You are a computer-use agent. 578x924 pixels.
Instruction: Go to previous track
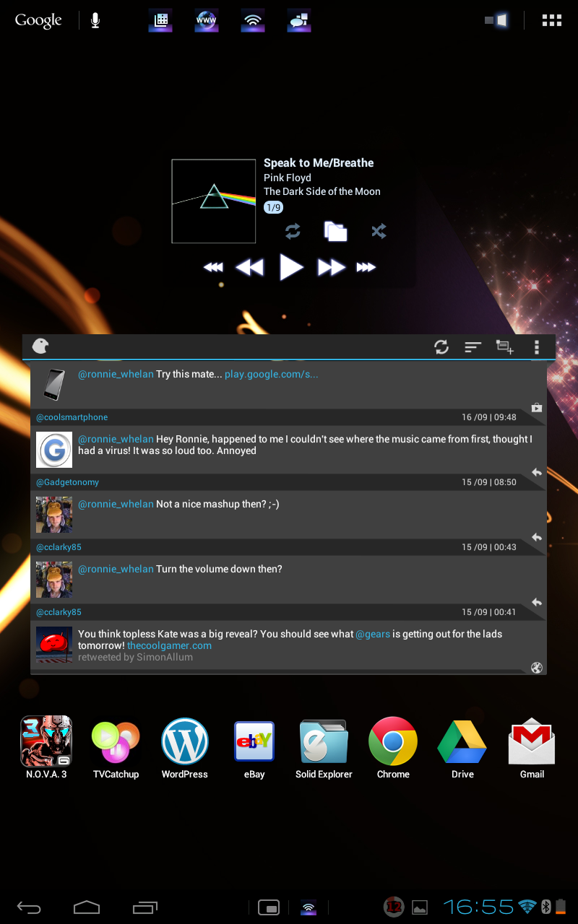click(250, 267)
